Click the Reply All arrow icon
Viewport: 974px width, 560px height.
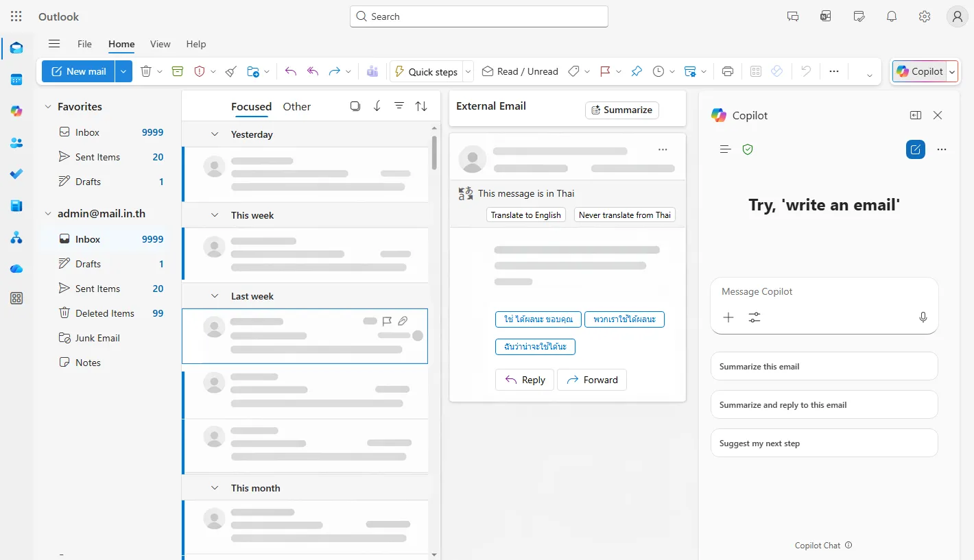tap(313, 71)
